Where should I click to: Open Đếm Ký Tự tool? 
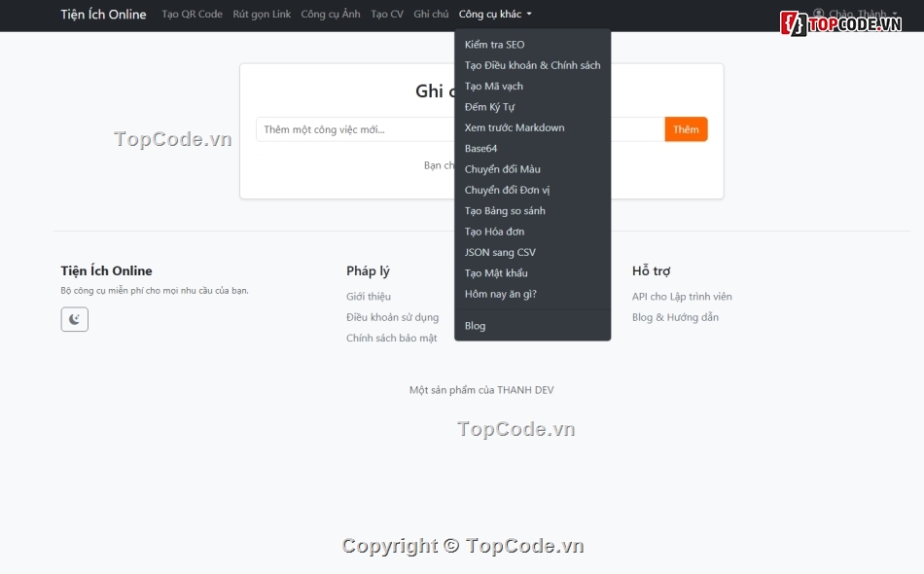coord(489,107)
